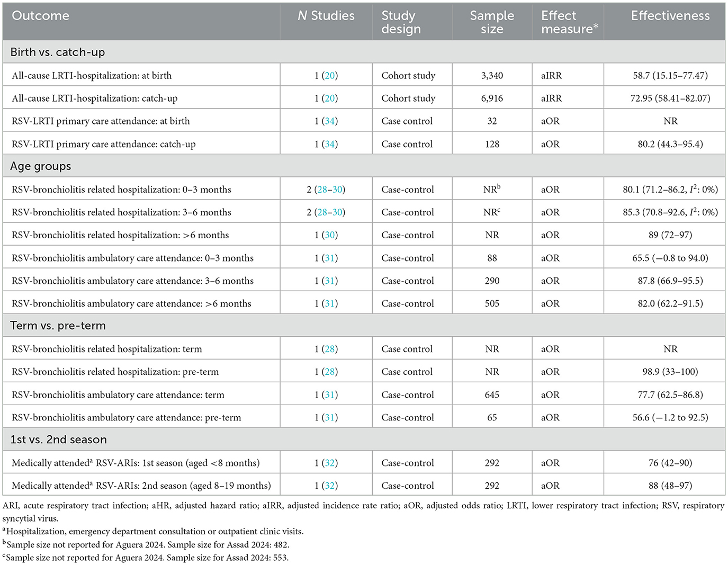
Task: Open reference 31 in ambulatory care term row
Action: (330, 394)
